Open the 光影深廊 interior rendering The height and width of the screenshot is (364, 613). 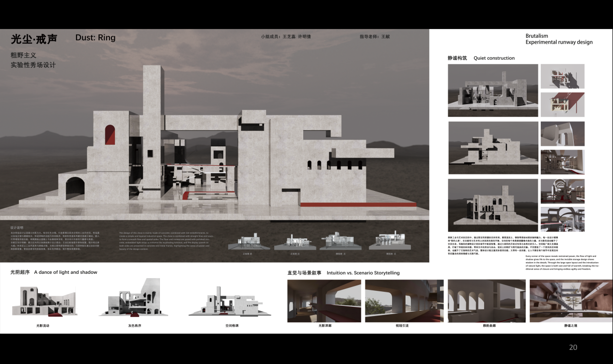(324, 301)
